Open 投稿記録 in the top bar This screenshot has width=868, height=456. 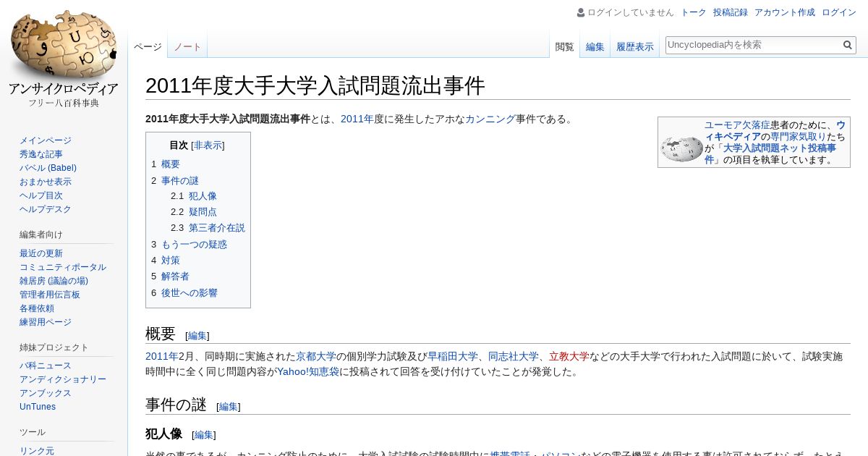click(730, 12)
